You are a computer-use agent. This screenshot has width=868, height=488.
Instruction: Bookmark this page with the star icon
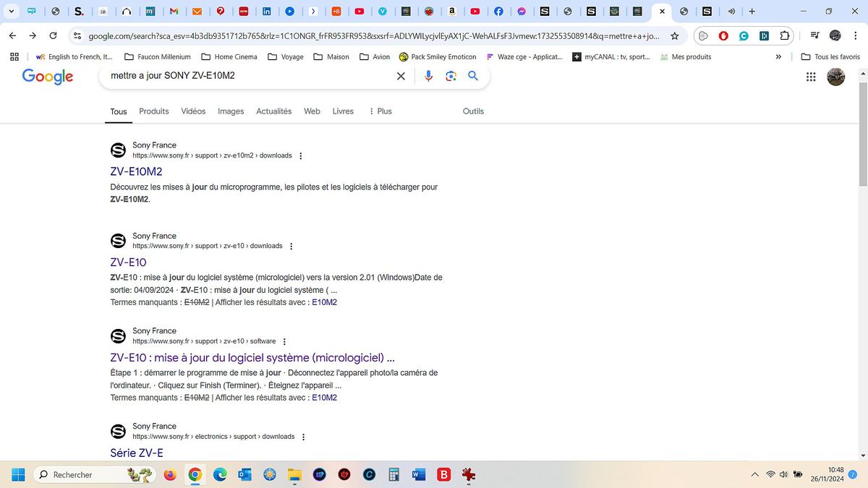coord(673,35)
